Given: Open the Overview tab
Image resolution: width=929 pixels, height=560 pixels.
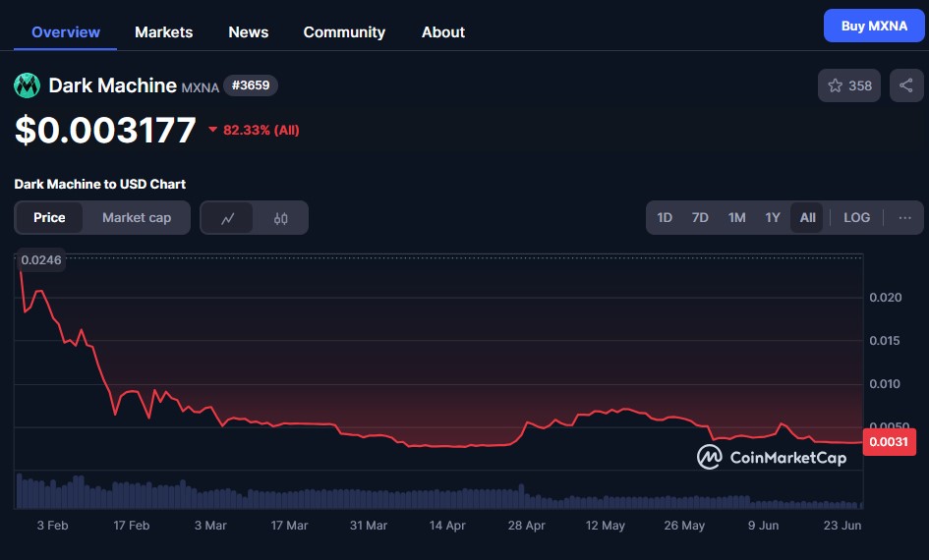Looking at the screenshot, I should (x=65, y=32).
